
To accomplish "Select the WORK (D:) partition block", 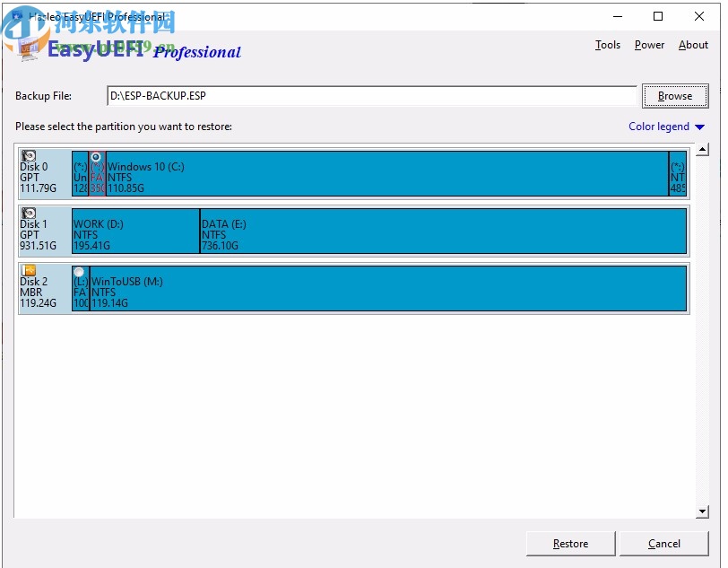I will (x=135, y=231).
